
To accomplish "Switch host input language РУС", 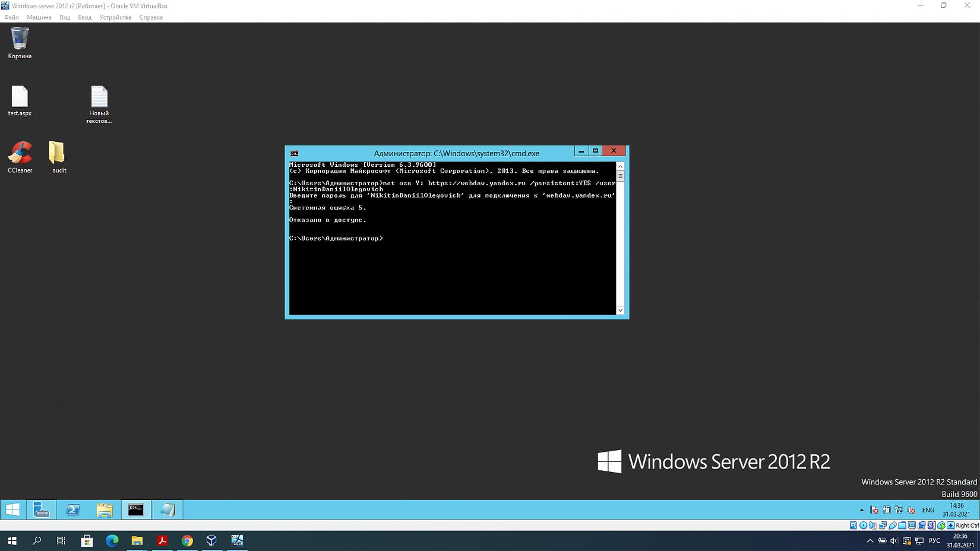I will pos(935,541).
